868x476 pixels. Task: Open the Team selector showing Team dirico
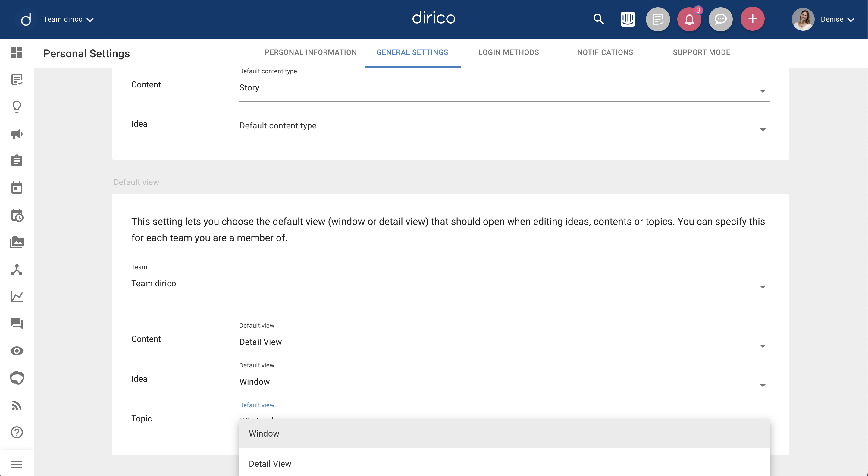(x=450, y=283)
